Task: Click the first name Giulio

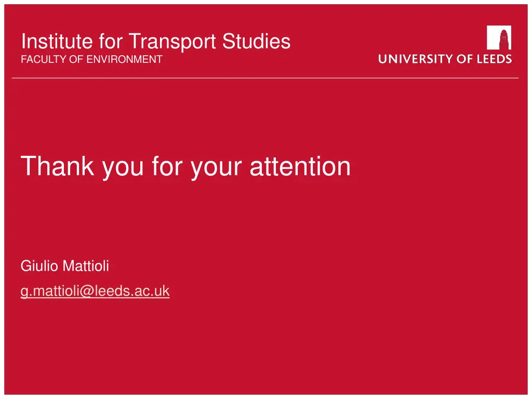Action: [x=39, y=265]
